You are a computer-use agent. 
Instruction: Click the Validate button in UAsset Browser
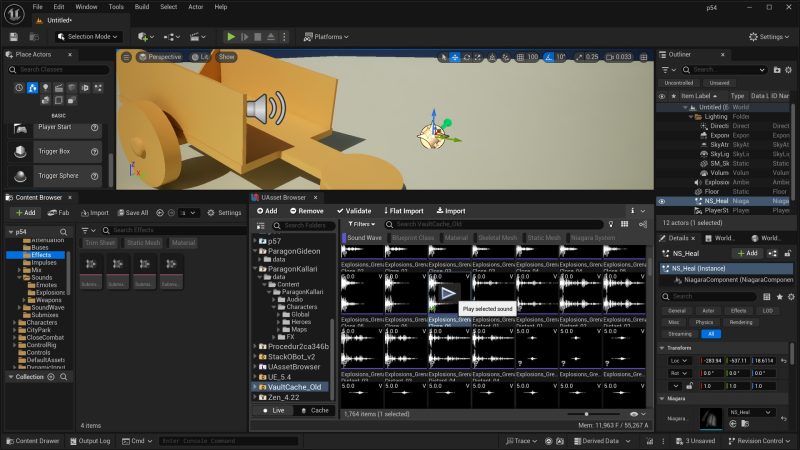coord(353,211)
